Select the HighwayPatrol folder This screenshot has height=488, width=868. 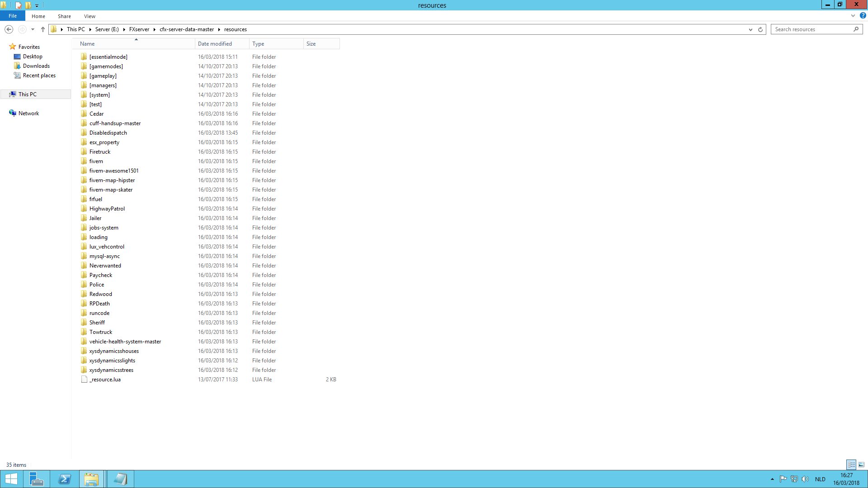[107, 208]
